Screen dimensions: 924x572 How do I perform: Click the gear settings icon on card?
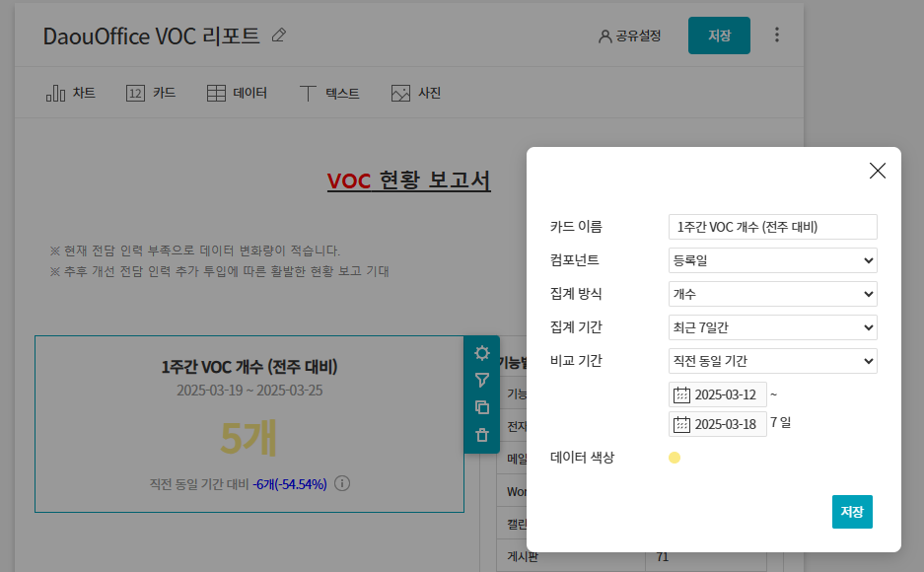click(481, 353)
